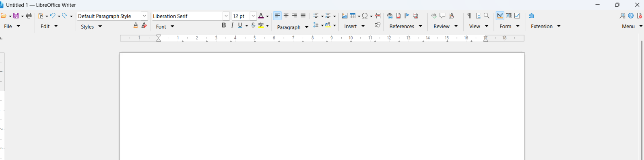Toggle form Design Mode
The height and width of the screenshot is (160, 644).
(500, 16)
